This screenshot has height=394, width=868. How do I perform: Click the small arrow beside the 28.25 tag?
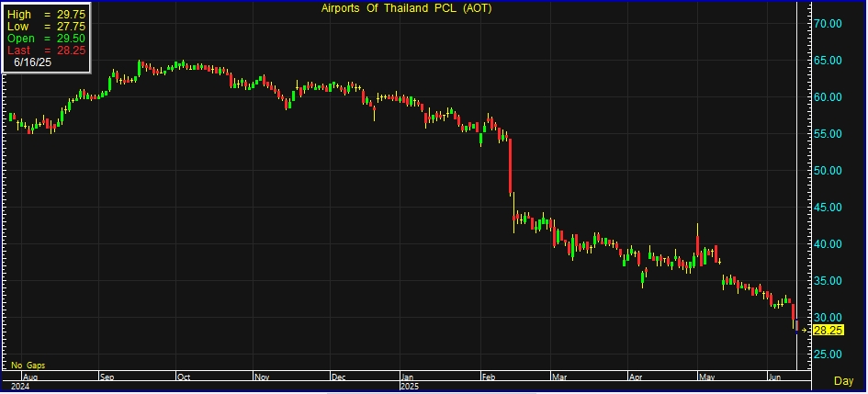pos(805,331)
